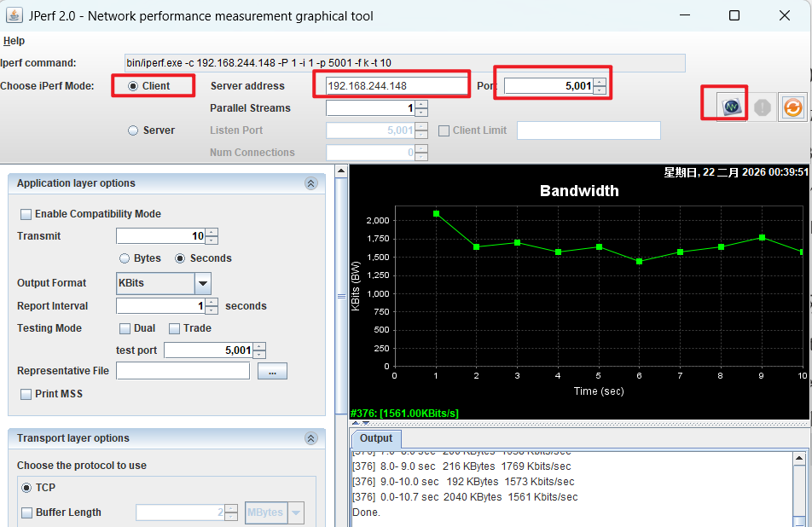The width and height of the screenshot is (812, 527).
Task: Increase test port with up arrow
Action: click(x=259, y=346)
